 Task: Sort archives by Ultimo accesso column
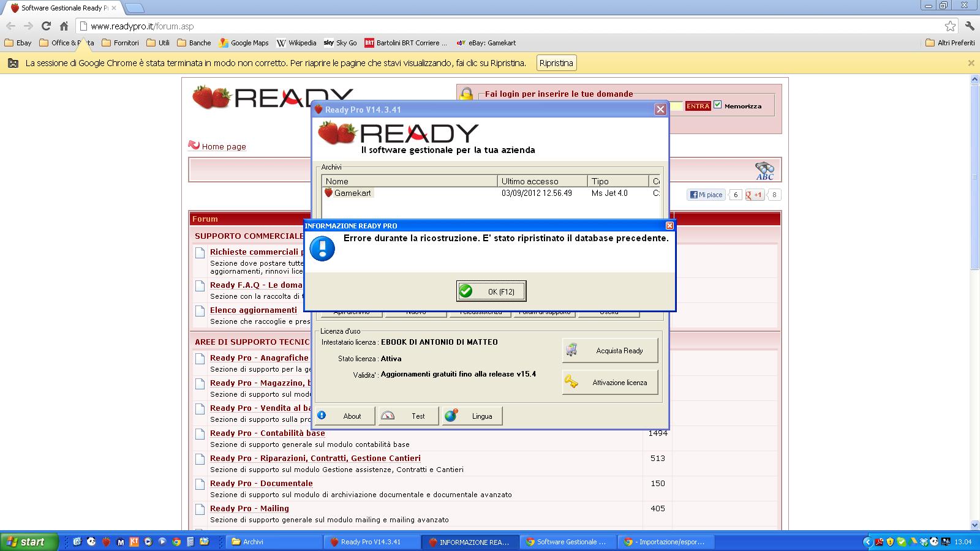click(x=543, y=181)
